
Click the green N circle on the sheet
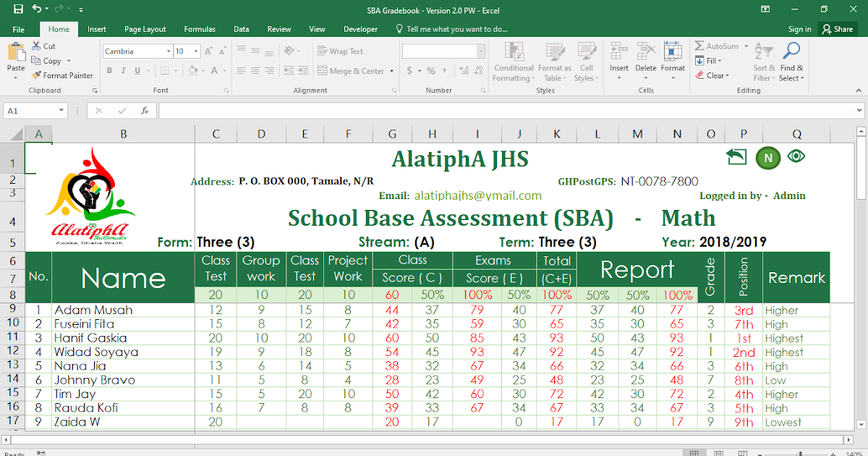(x=767, y=158)
